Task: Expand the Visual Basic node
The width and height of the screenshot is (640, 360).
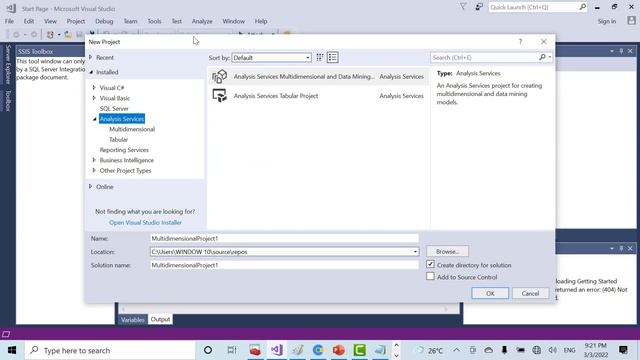Action: click(x=94, y=98)
